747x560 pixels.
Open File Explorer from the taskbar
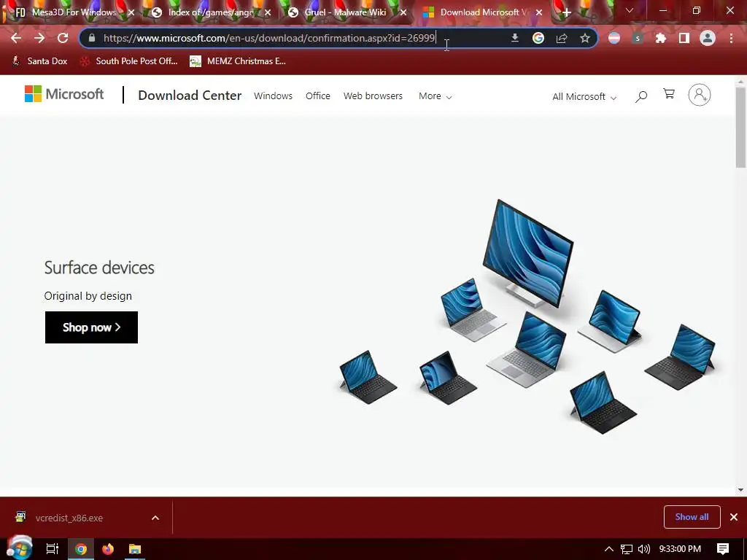135,549
